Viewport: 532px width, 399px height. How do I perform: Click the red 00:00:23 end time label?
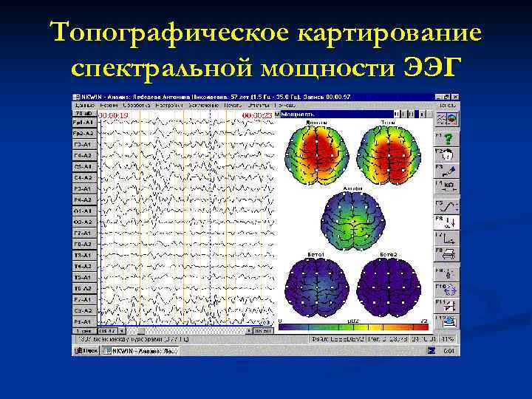pos(258,116)
